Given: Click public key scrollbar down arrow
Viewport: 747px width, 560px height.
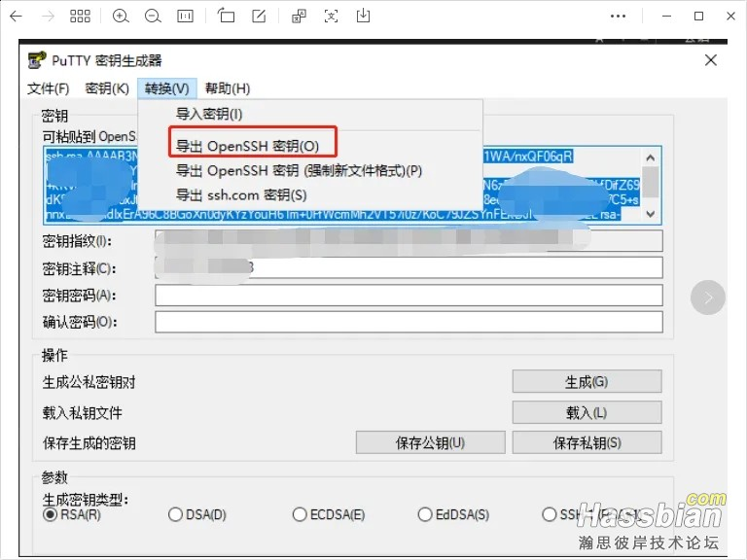Looking at the screenshot, I should click(x=651, y=214).
